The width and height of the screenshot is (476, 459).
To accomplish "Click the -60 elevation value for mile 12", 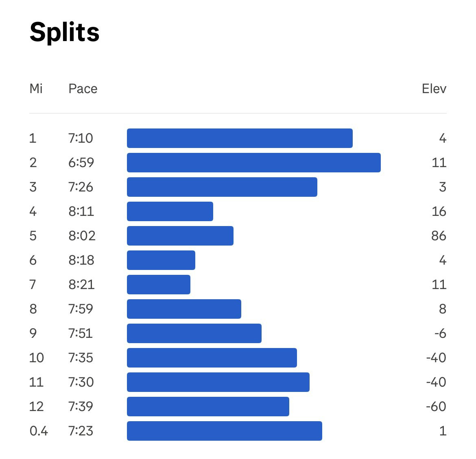I will click(436, 407).
